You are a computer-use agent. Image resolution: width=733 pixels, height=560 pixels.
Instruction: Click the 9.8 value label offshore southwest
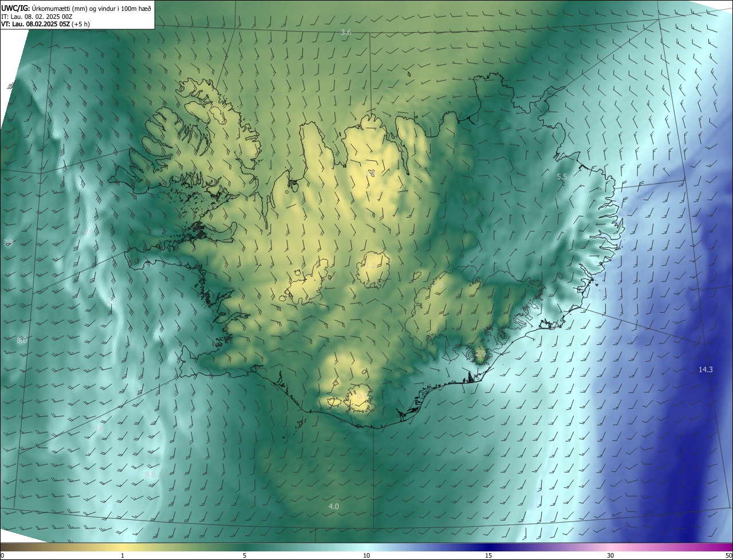pos(150,475)
